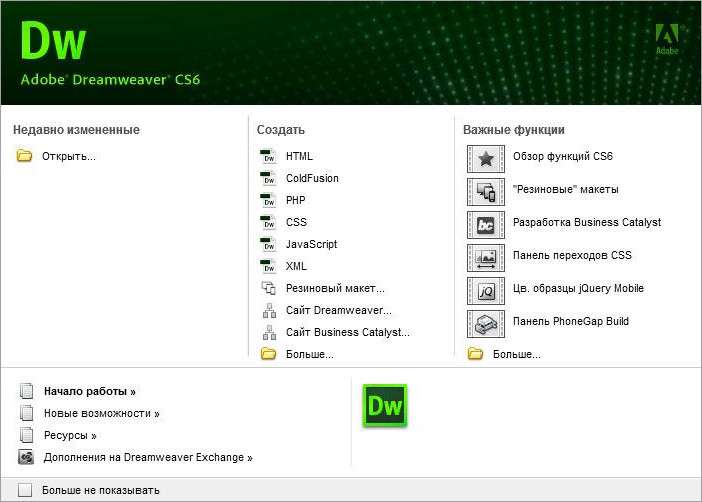Screen dimensions: 702x502
Task: Open Панель PhoneGap Build link
Action: tap(571, 322)
